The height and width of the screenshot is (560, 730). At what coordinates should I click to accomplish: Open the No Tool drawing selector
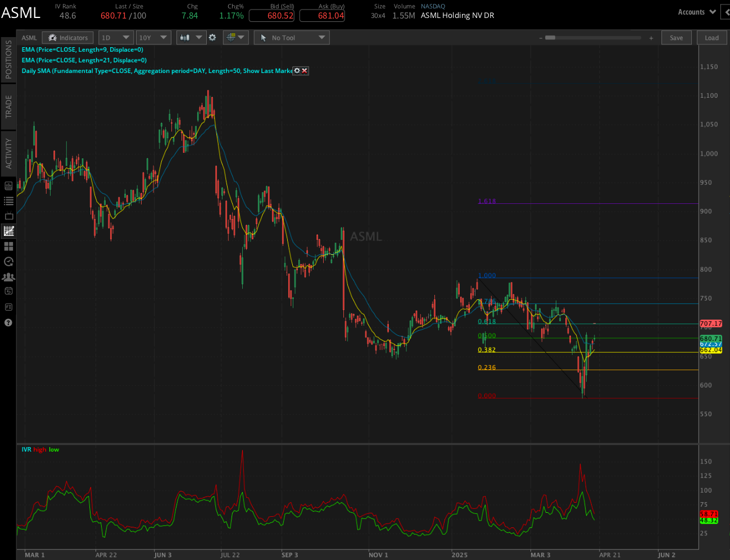[291, 38]
